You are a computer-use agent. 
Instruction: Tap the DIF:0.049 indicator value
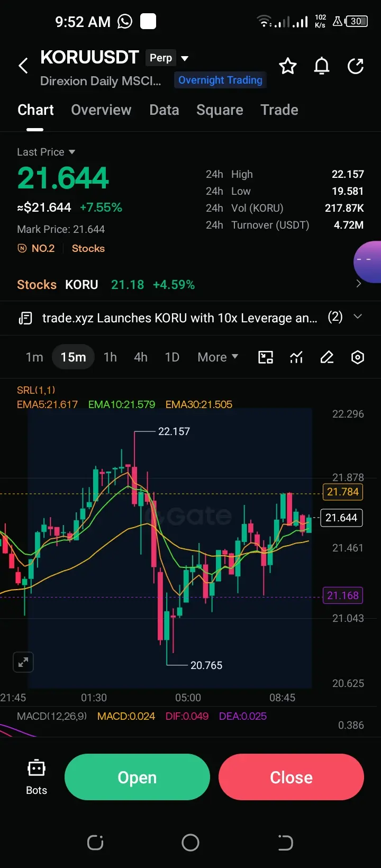point(187,716)
